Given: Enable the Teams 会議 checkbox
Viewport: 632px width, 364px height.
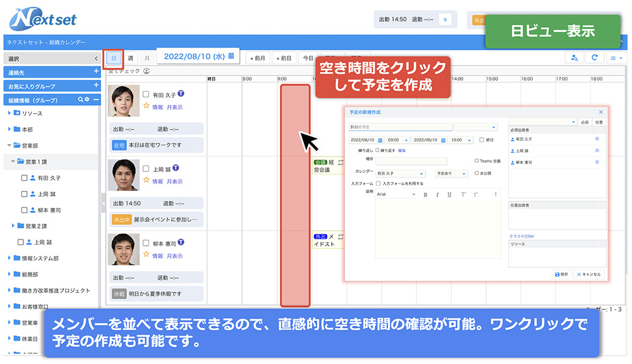Looking at the screenshot, I should tap(477, 161).
